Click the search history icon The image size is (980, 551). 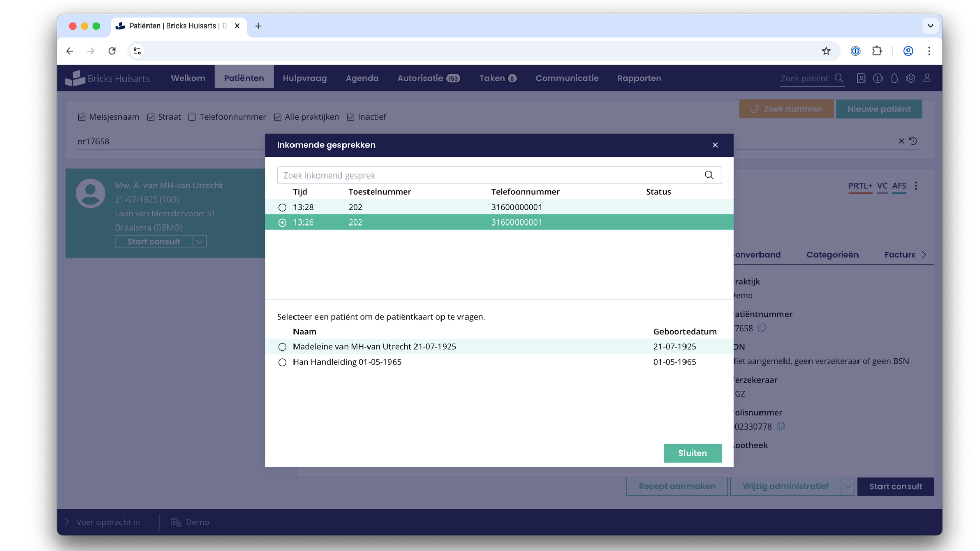pyautogui.click(x=913, y=141)
